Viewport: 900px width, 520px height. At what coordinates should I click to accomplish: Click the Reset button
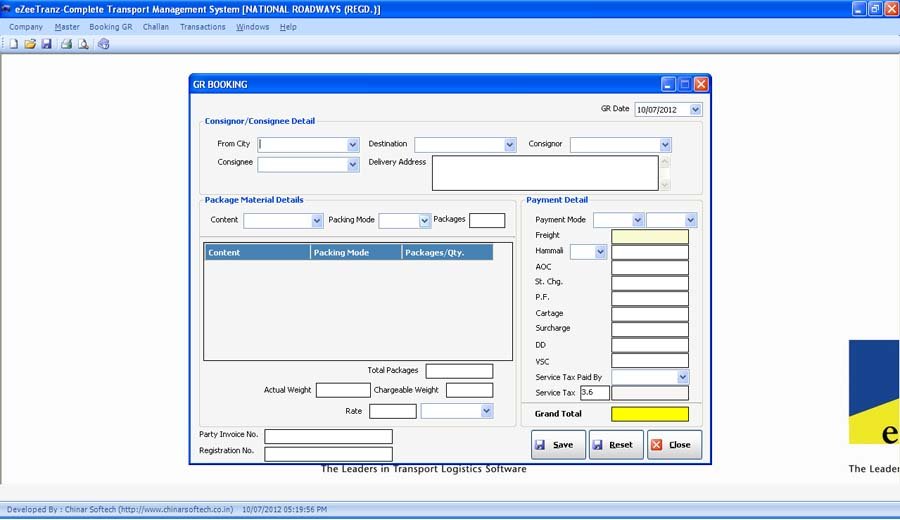coord(616,445)
